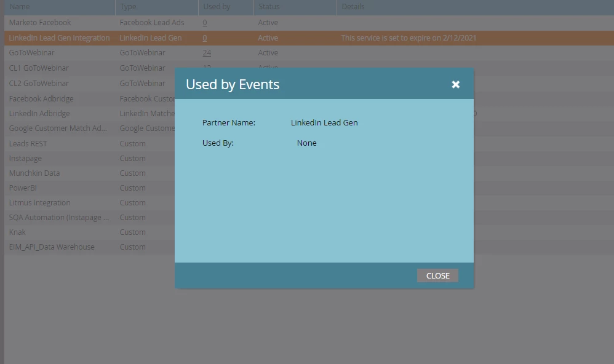This screenshot has height=364, width=614.
Task: Select the Leads REST row
Action: (x=28, y=144)
